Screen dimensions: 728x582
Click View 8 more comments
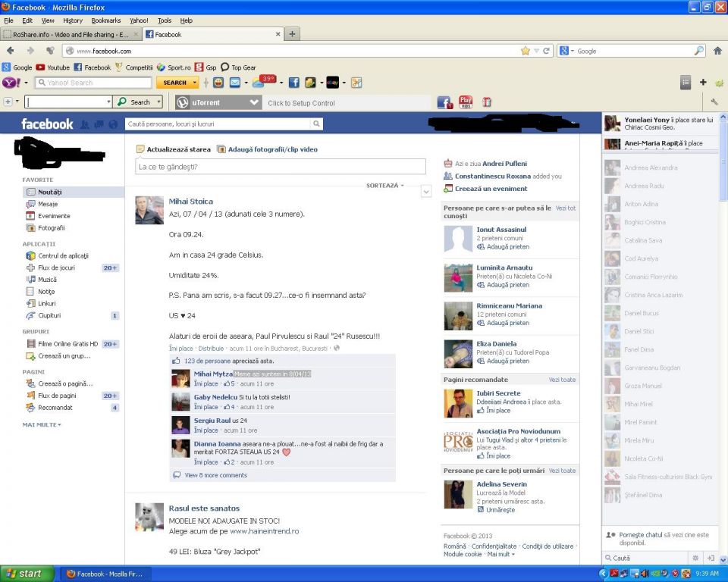tap(216, 475)
